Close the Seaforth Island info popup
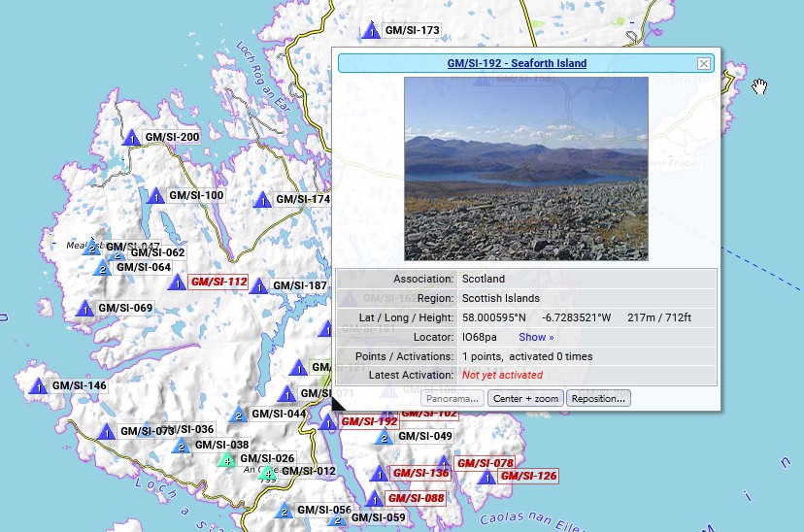This screenshot has height=532, width=804. [703, 63]
